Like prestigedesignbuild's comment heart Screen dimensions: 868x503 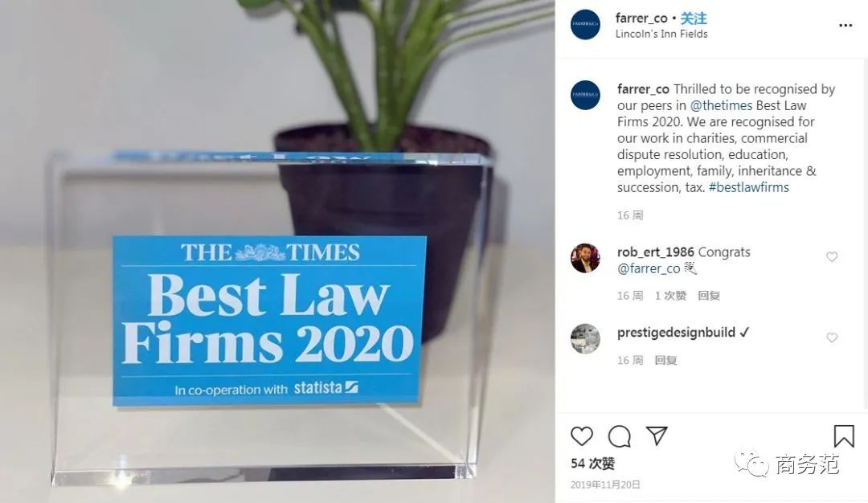[x=832, y=337]
